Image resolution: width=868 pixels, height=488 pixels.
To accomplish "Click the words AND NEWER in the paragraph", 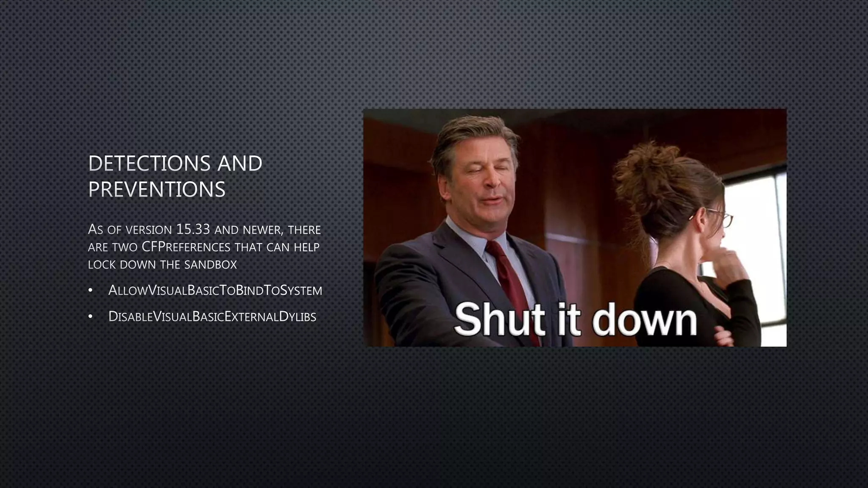I will (x=248, y=230).
